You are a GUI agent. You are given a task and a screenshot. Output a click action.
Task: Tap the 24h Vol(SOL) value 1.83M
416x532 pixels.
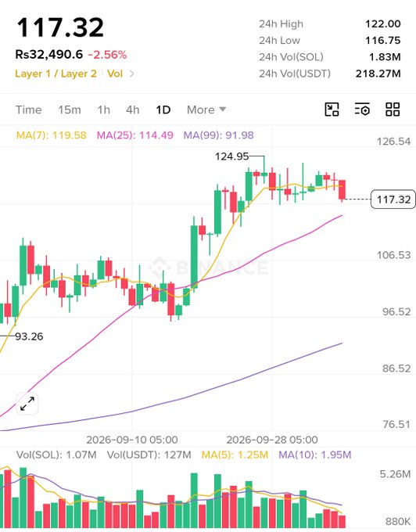[385, 56]
